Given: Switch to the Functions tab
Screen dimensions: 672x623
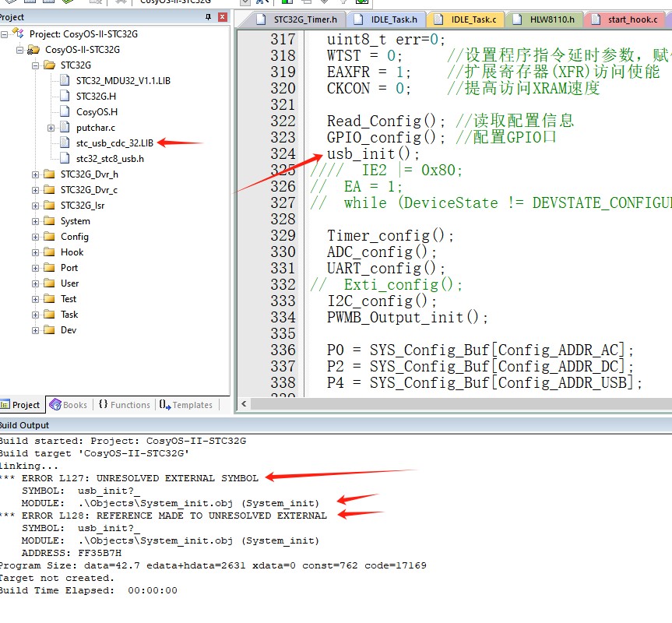Looking at the screenshot, I should click(125, 405).
